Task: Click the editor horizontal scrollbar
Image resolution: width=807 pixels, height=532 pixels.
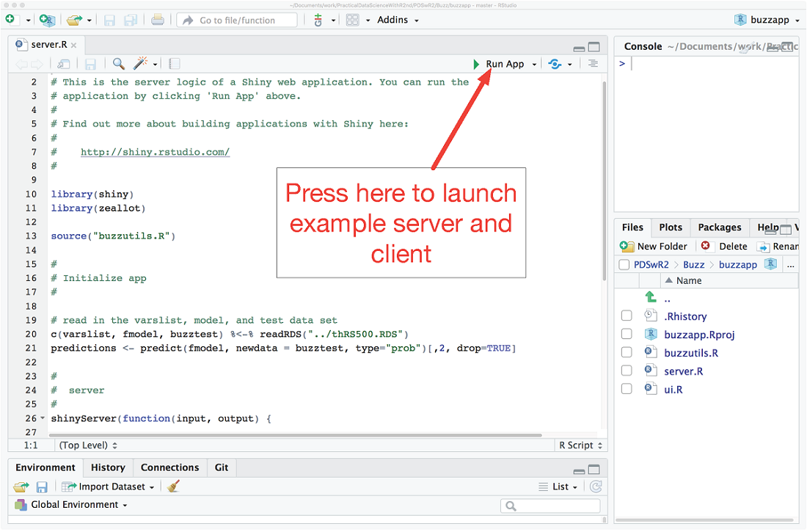Action: pos(296,435)
